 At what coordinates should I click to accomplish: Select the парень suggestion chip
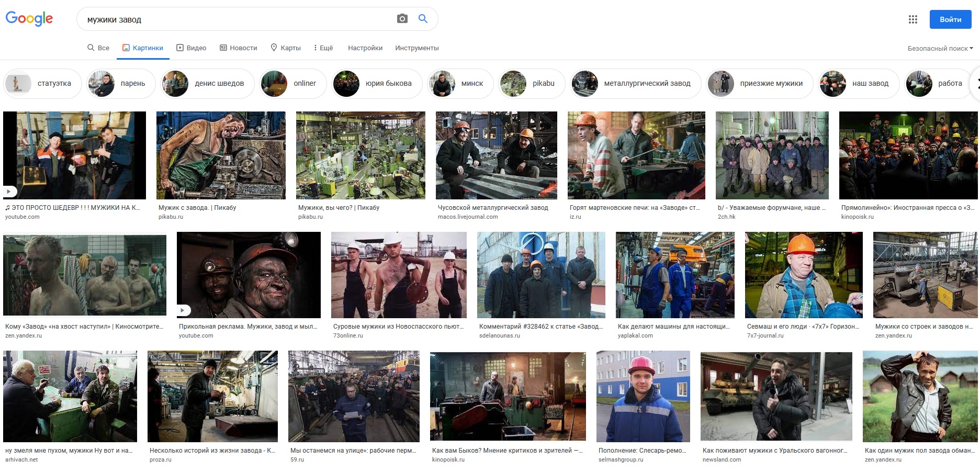[121, 83]
